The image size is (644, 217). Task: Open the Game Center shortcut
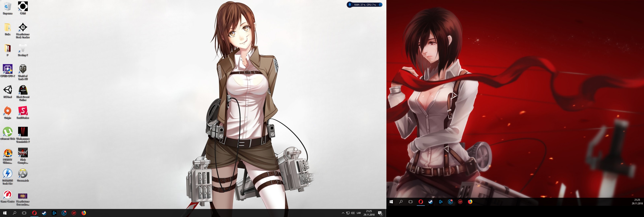(x=7, y=196)
